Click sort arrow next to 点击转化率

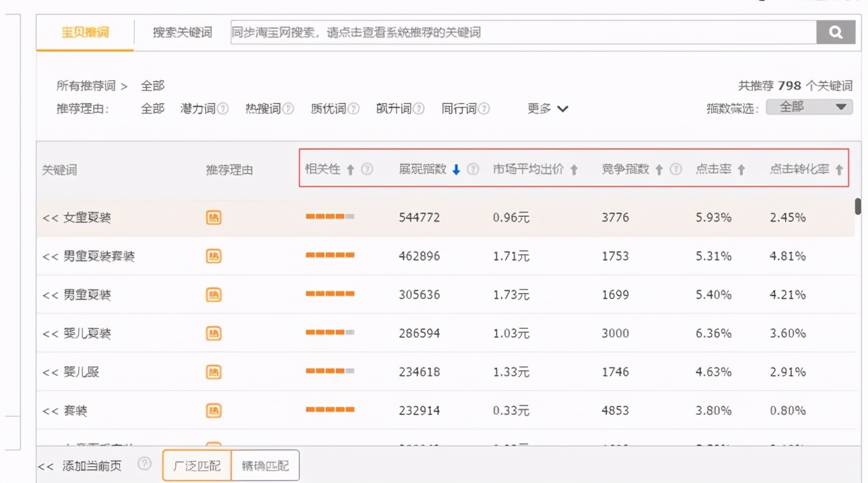click(838, 170)
